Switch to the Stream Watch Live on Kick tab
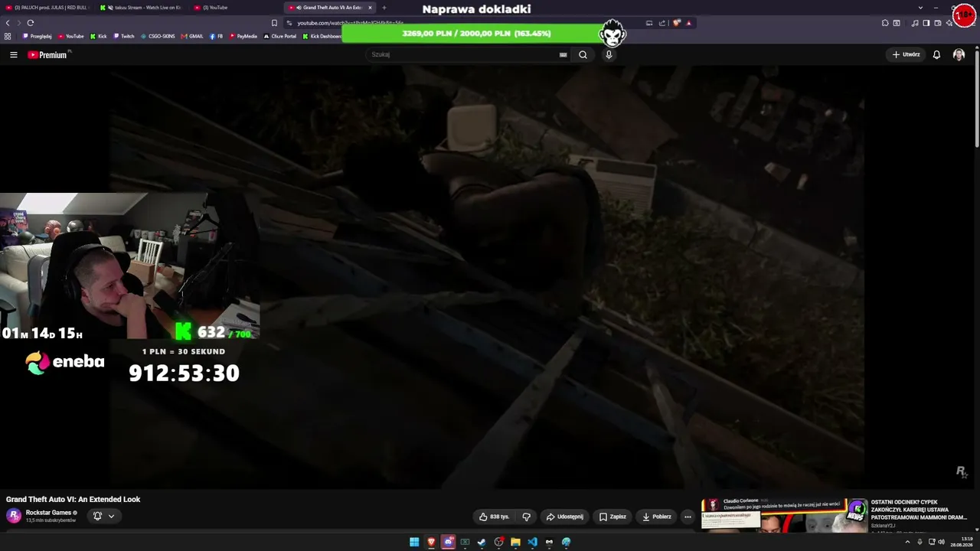This screenshot has width=980, height=551. [142, 8]
